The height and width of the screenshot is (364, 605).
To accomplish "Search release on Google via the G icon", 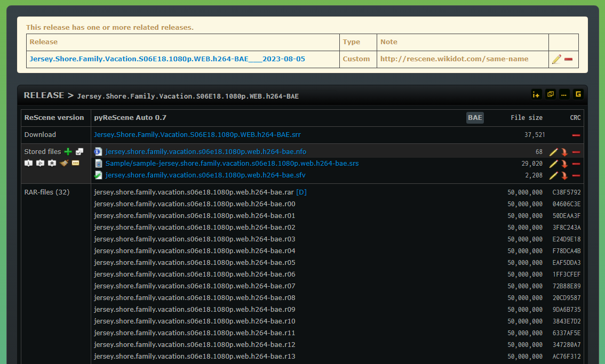I will pos(578,94).
